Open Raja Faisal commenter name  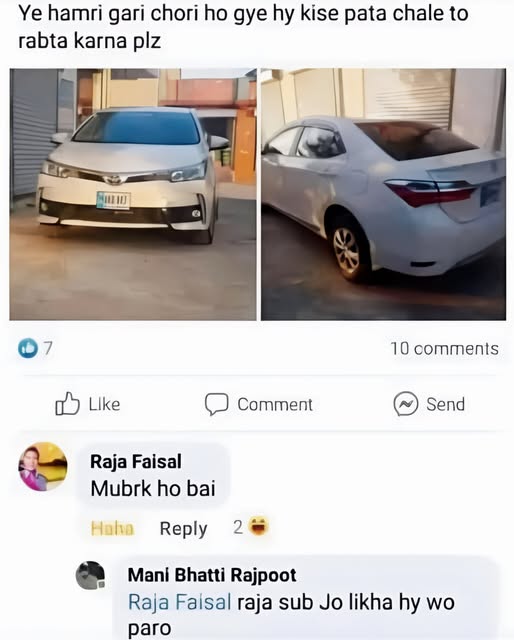click(136, 462)
